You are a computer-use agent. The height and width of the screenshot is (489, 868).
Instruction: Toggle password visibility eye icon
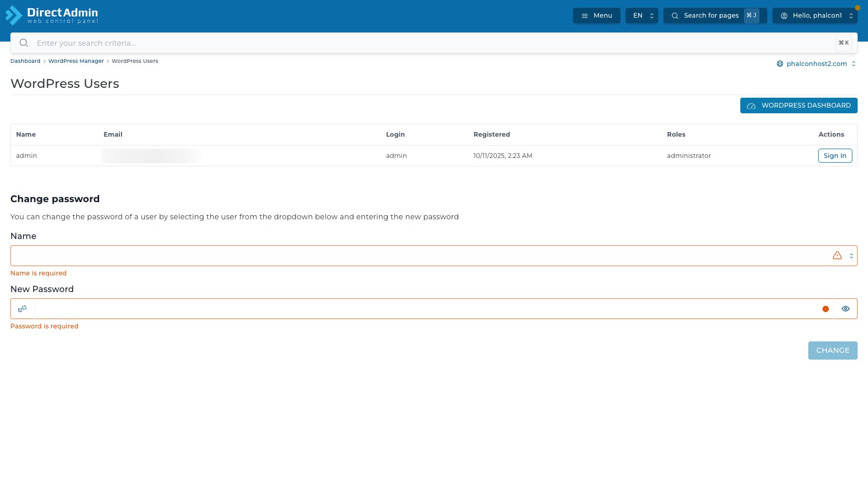[x=845, y=309]
